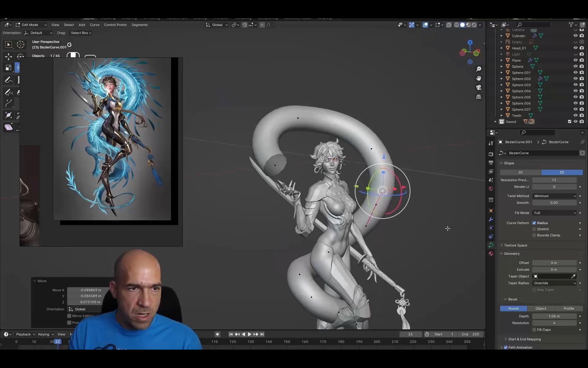This screenshot has height=368, width=588.
Task: Choose the Profile bevel mode
Action: (x=569, y=308)
